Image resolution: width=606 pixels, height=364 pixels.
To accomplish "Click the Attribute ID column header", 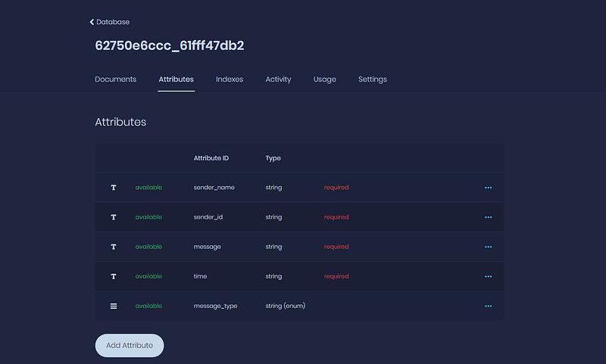I will point(211,158).
